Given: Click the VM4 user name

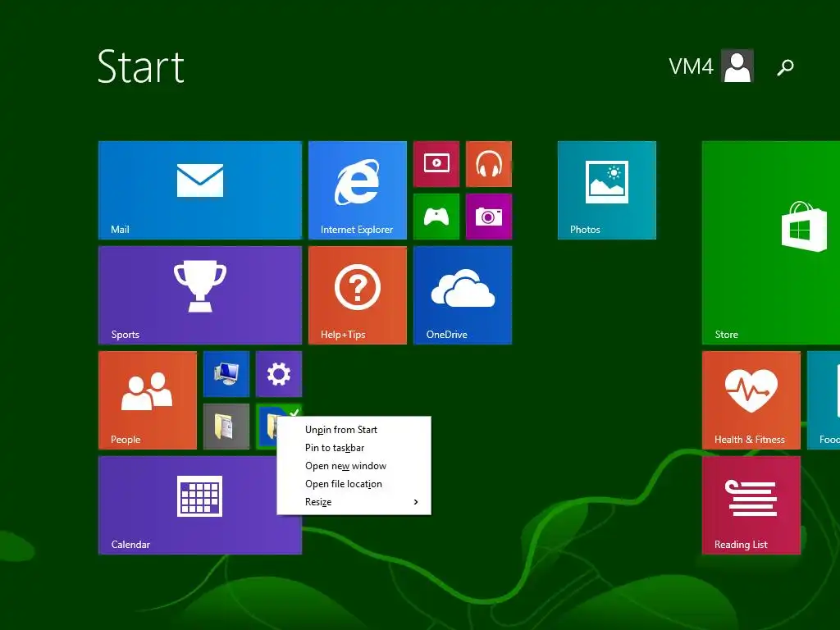Looking at the screenshot, I should (691, 66).
